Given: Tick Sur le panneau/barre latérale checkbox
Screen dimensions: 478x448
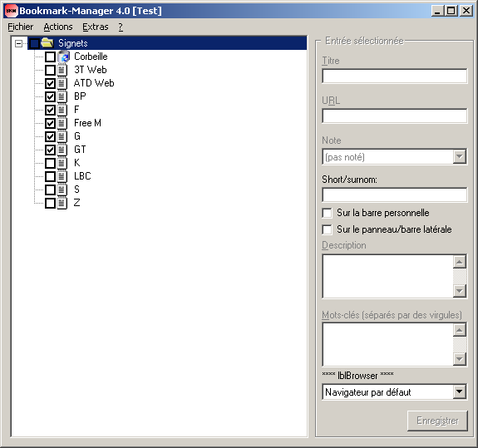Looking at the screenshot, I should click(x=327, y=229).
